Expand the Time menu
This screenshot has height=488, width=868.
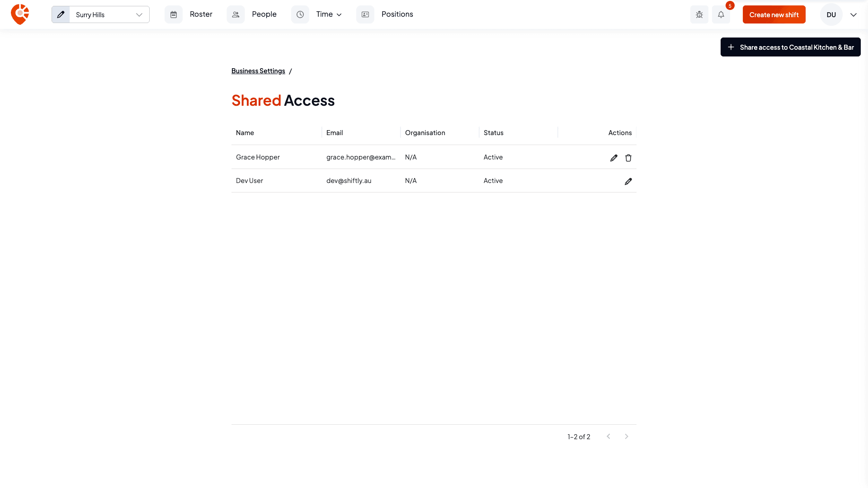pos(329,14)
